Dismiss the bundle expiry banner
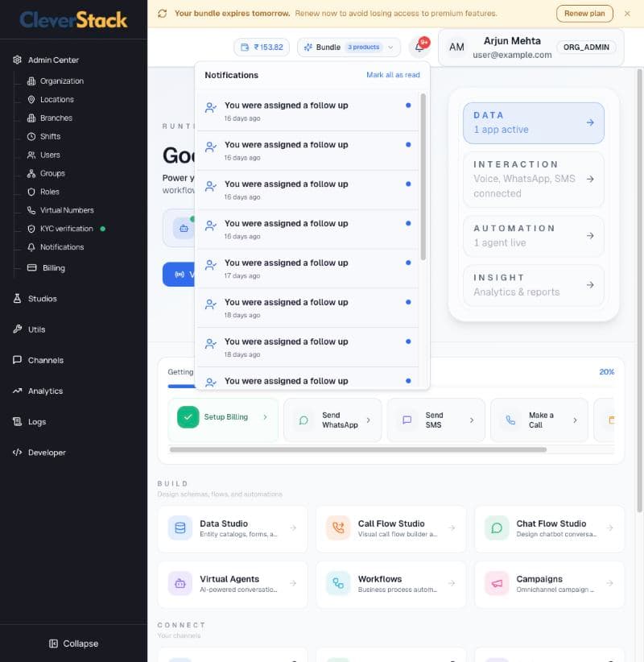644x662 pixels. (x=627, y=14)
